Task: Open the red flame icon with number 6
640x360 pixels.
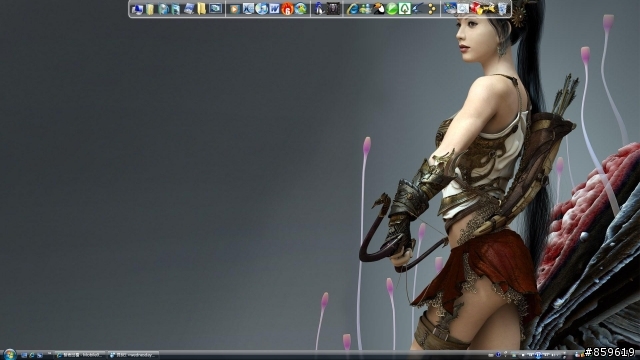Action: [x=287, y=9]
